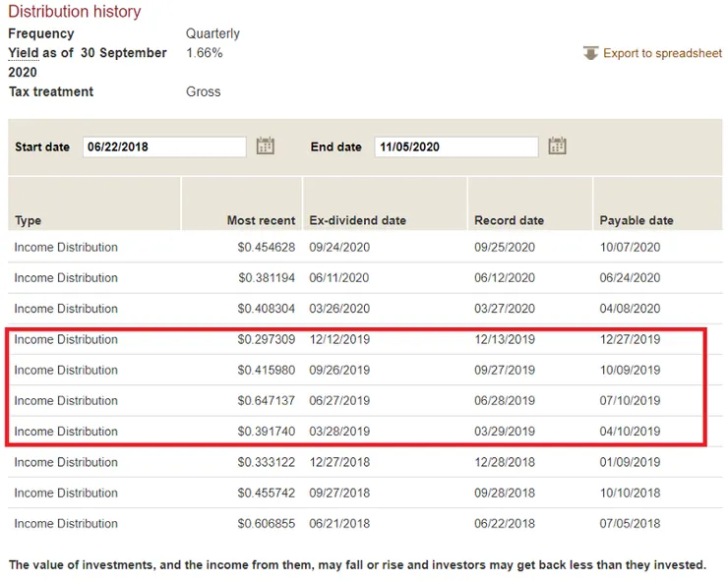Click payable date 04/08/2020

point(630,309)
